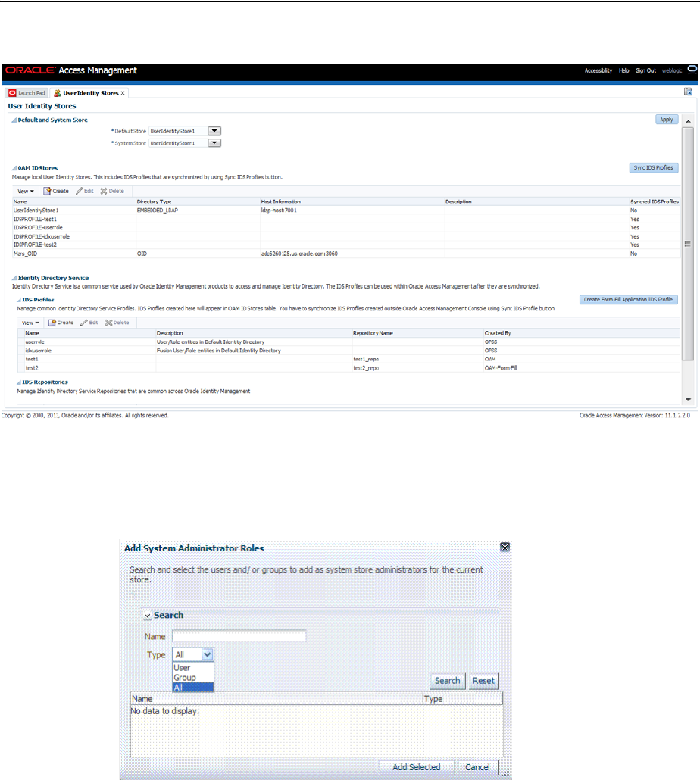
Task: Select the test2 IDS profile row
Action: [348, 368]
